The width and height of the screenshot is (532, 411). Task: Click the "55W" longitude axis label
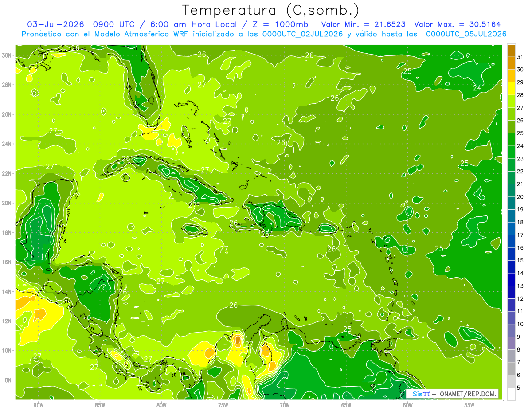469,406
